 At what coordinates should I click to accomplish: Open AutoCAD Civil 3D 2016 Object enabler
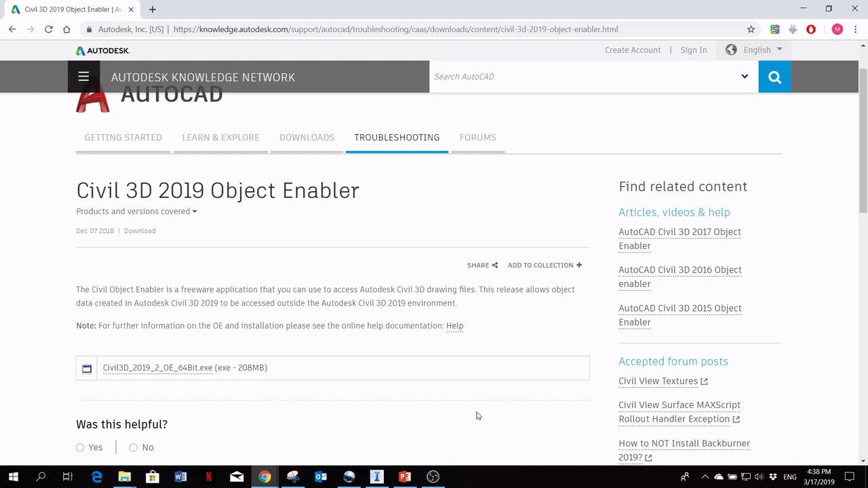pos(680,277)
